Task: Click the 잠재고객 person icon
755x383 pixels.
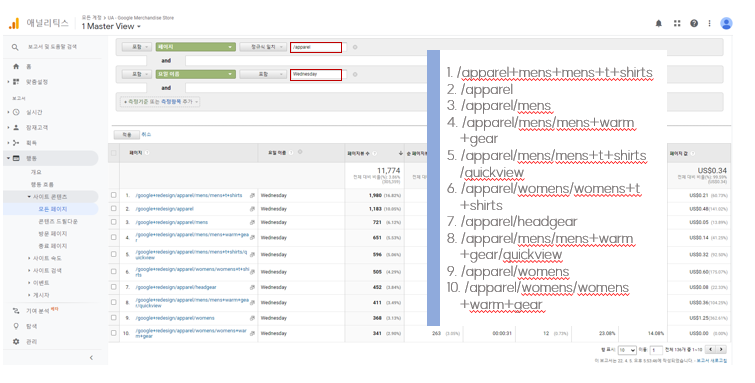Action: (16, 128)
